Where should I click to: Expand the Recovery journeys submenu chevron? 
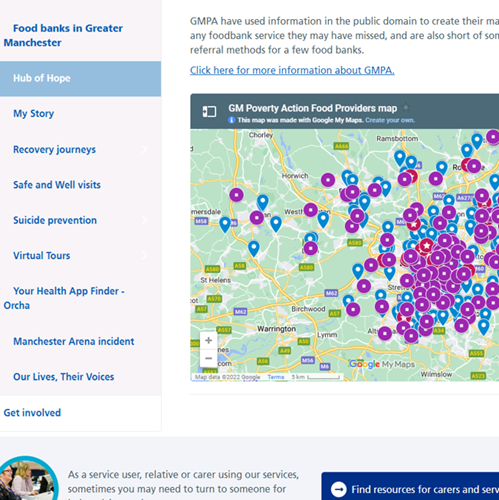(x=144, y=149)
